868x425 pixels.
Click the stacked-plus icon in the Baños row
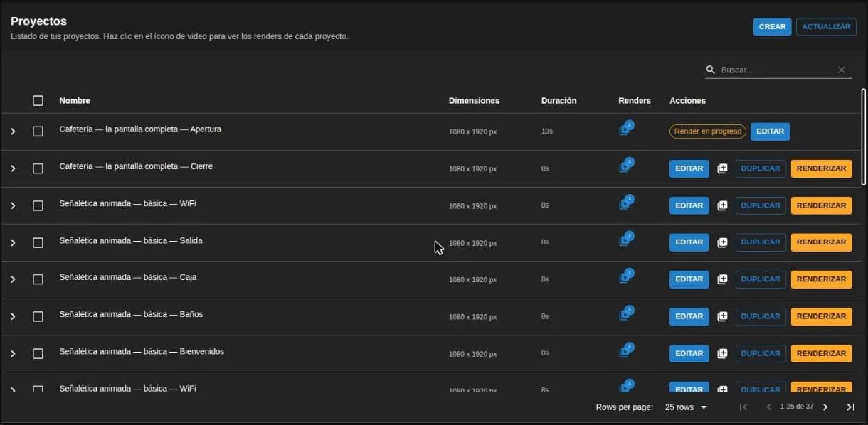coord(722,316)
